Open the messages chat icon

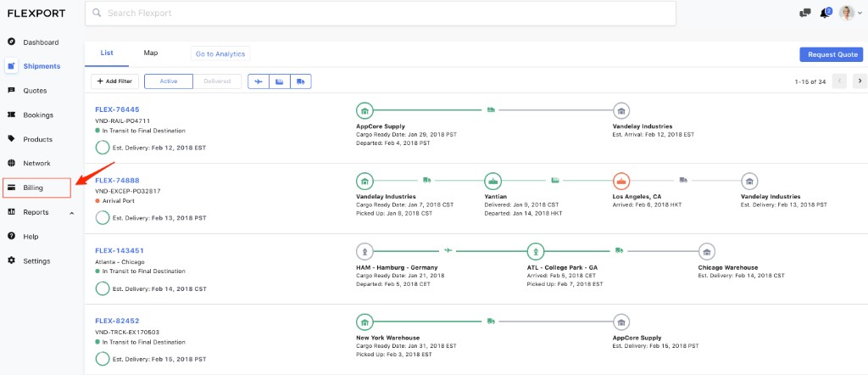pyautogui.click(x=805, y=14)
